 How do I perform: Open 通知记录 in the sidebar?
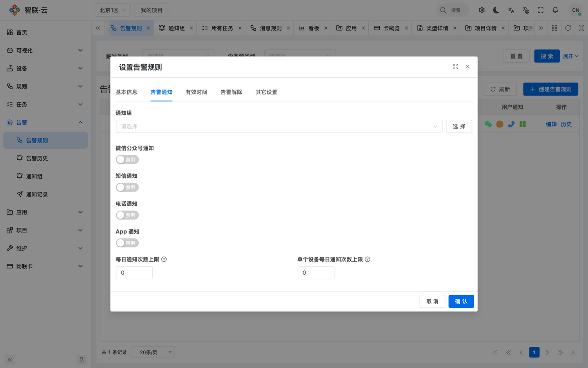click(x=46, y=194)
